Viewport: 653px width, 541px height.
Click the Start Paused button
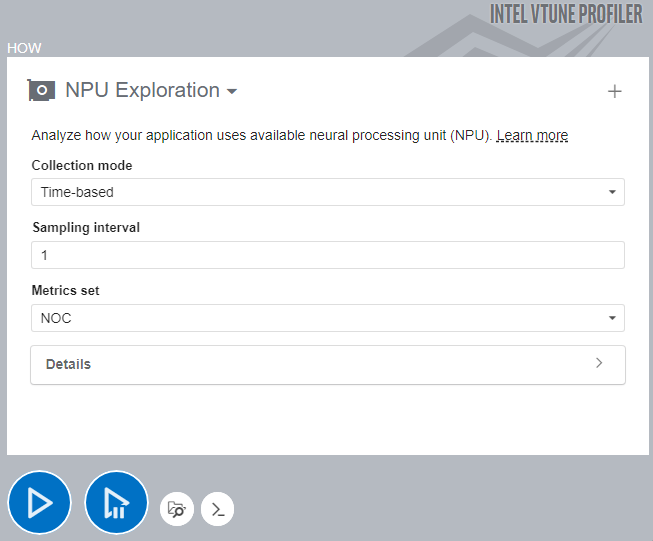pos(116,502)
